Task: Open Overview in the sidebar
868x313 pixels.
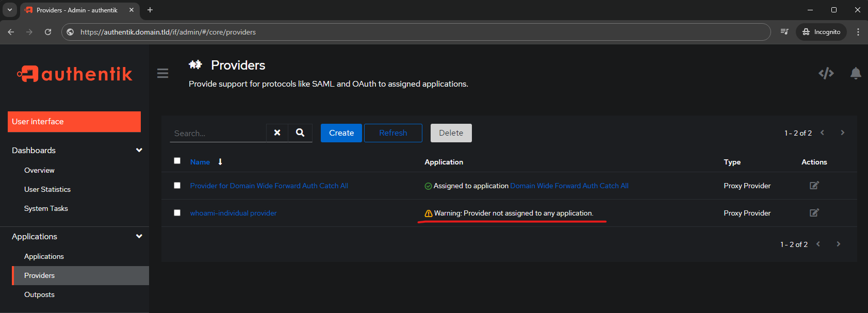Action: tap(39, 170)
